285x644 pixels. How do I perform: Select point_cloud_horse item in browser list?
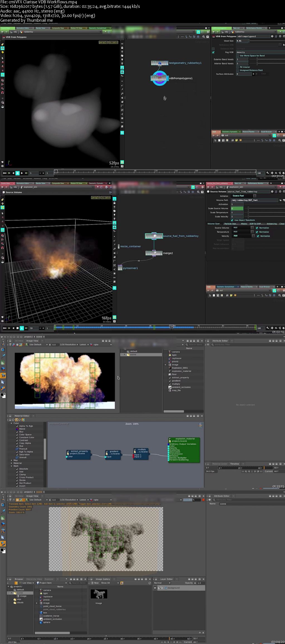pyautogui.click(x=52, y=606)
